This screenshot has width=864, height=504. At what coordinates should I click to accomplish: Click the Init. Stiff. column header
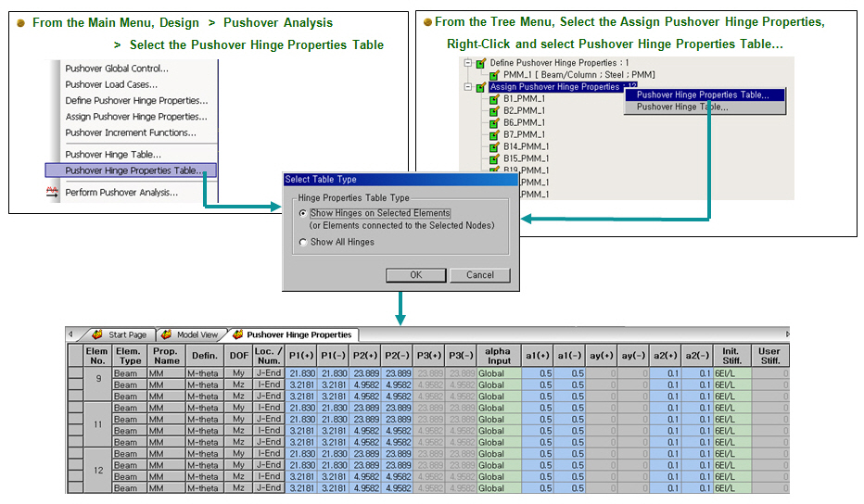731,356
